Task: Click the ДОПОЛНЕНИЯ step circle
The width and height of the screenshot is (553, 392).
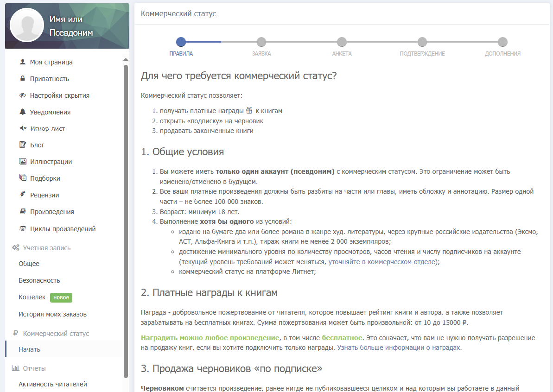Action: (x=502, y=42)
